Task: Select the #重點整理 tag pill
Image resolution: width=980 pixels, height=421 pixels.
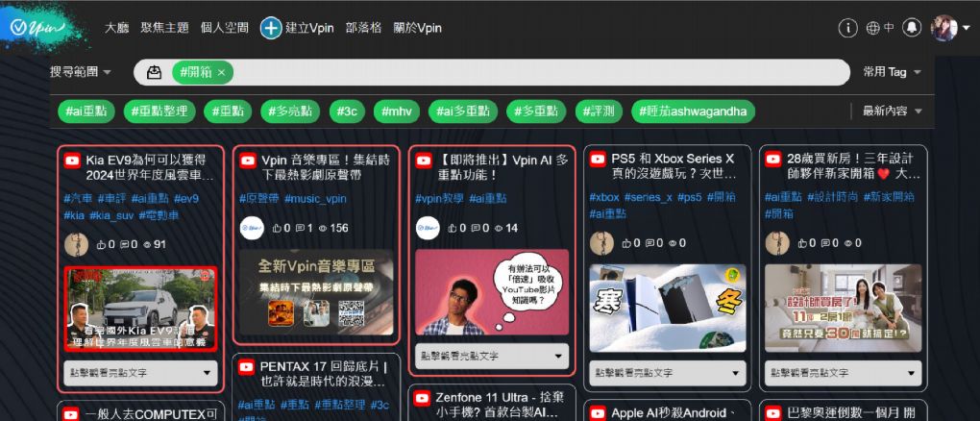Action: pyautogui.click(x=159, y=111)
